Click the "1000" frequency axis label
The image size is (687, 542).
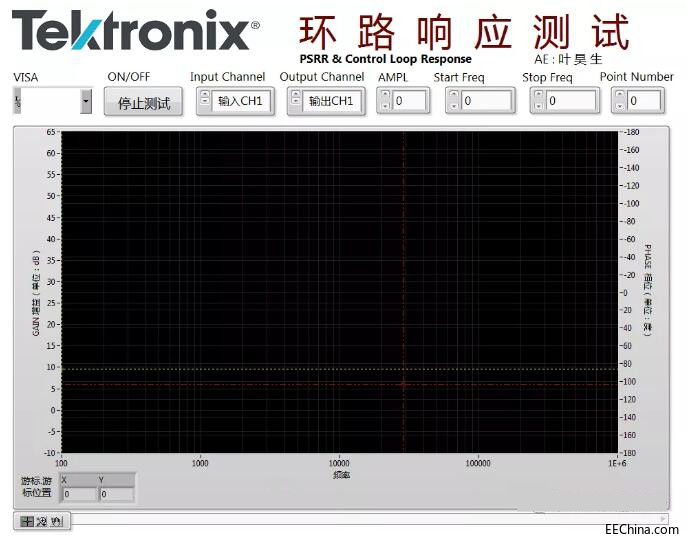(x=200, y=463)
